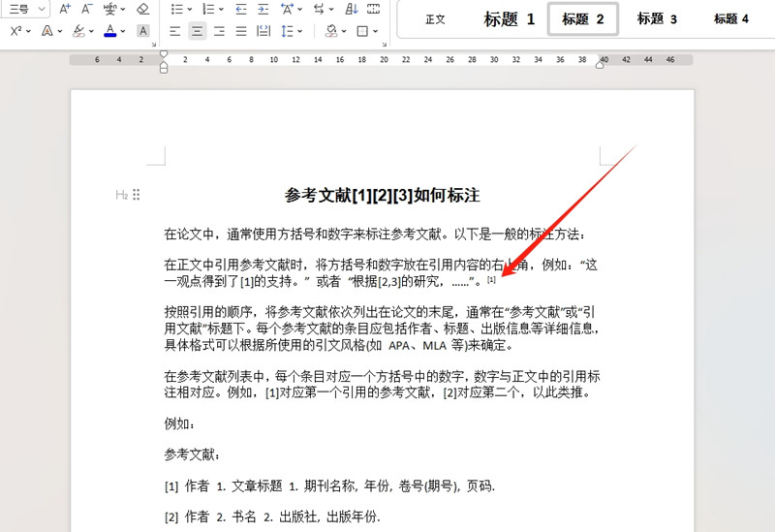Apply the 标题 1 style
This screenshot has width=775, height=532.
510,19
